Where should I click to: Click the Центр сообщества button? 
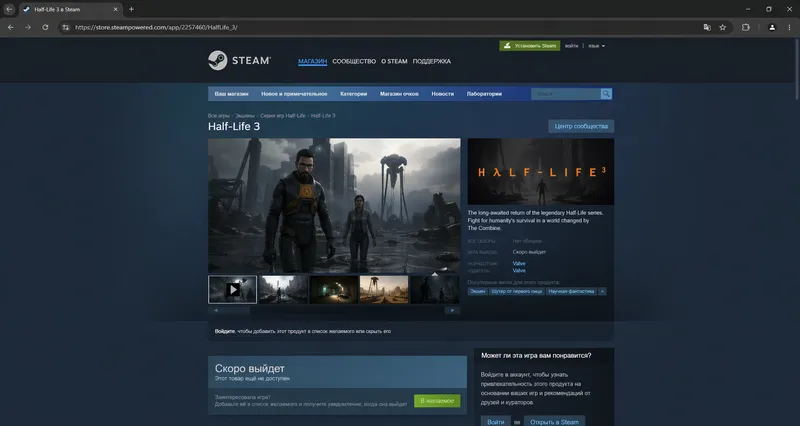tap(581, 126)
